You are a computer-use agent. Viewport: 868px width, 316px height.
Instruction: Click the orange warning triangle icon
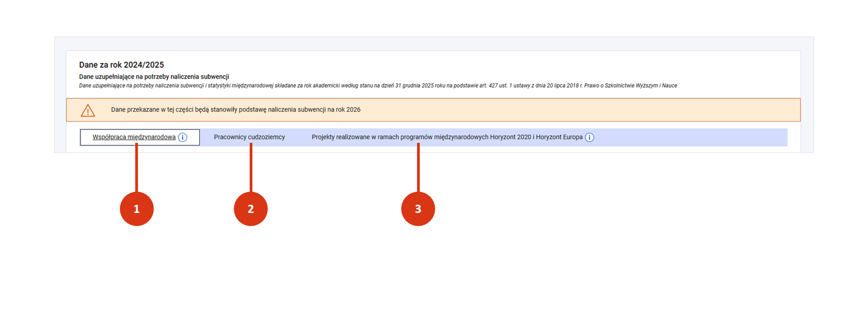pyautogui.click(x=88, y=110)
